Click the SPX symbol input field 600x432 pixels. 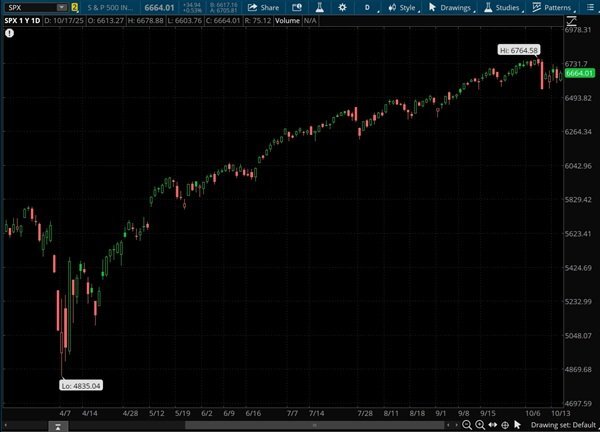[28, 7]
